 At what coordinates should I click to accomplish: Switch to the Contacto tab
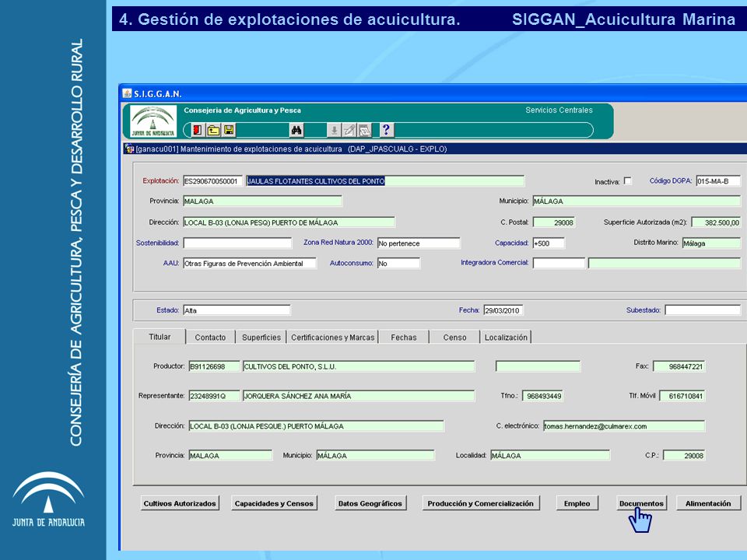coord(210,337)
